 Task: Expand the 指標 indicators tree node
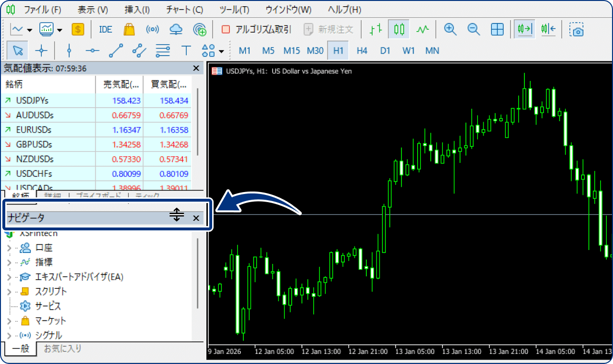(9, 262)
